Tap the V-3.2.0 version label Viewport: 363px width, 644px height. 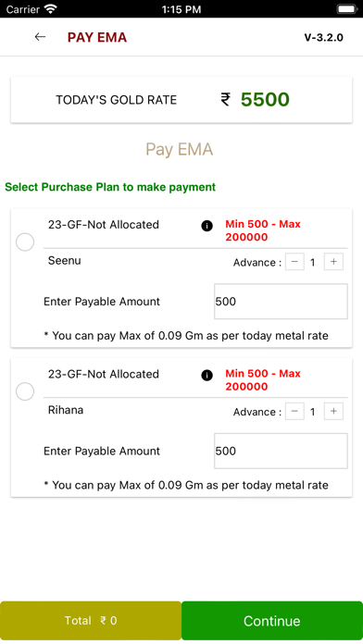[x=323, y=37]
